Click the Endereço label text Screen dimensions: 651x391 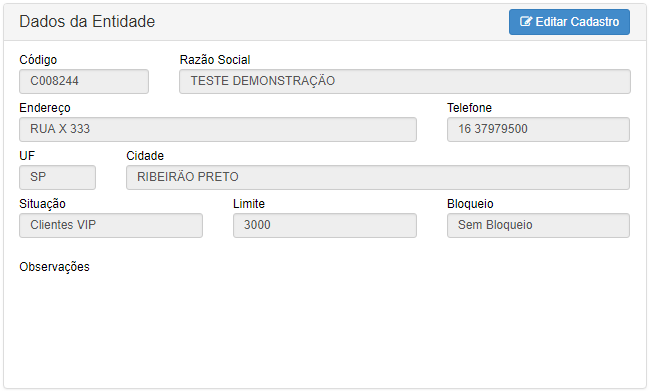point(45,108)
